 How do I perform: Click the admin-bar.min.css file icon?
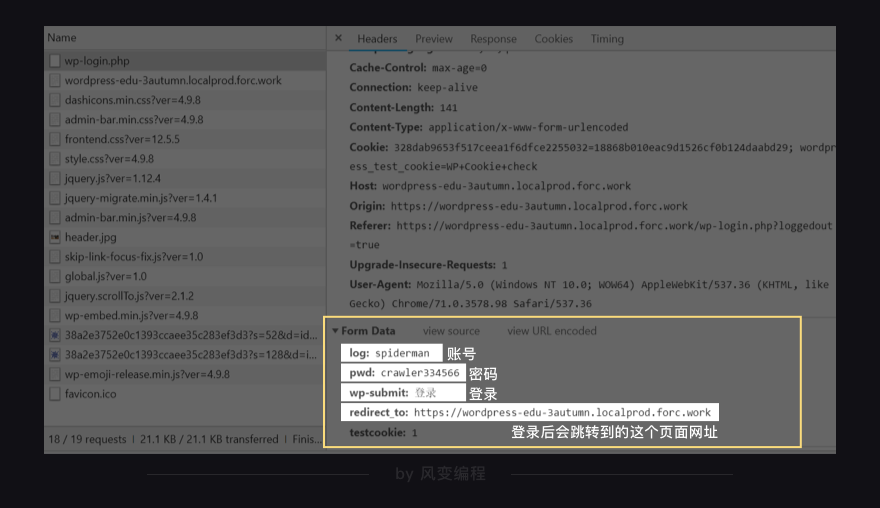[x=54, y=120]
